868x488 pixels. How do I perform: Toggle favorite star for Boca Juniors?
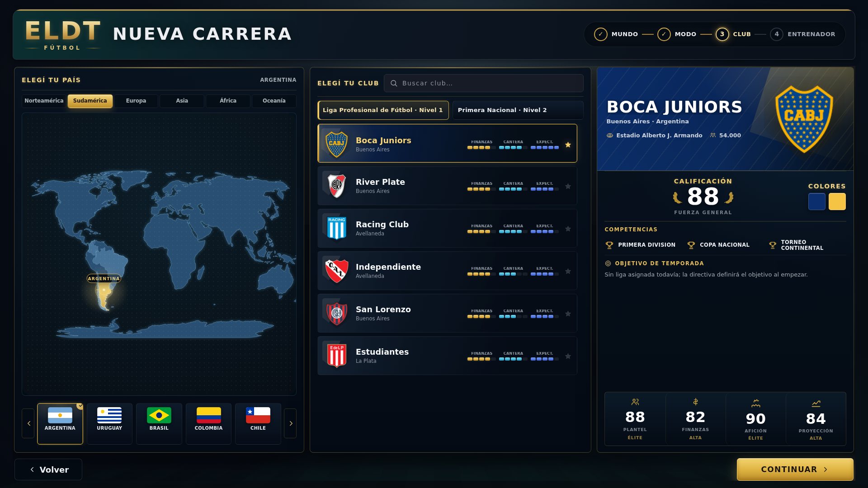(568, 145)
